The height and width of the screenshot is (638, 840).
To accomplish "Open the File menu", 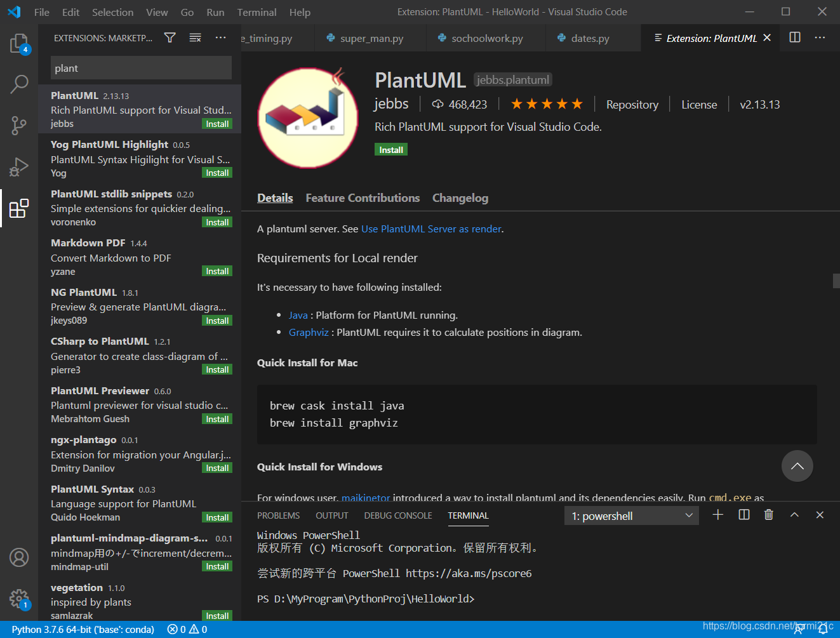I will (x=42, y=12).
